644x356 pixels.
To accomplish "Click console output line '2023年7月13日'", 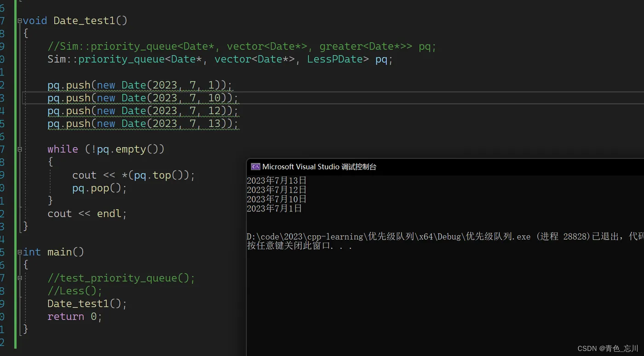I will pyautogui.click(x=276, y=181).
